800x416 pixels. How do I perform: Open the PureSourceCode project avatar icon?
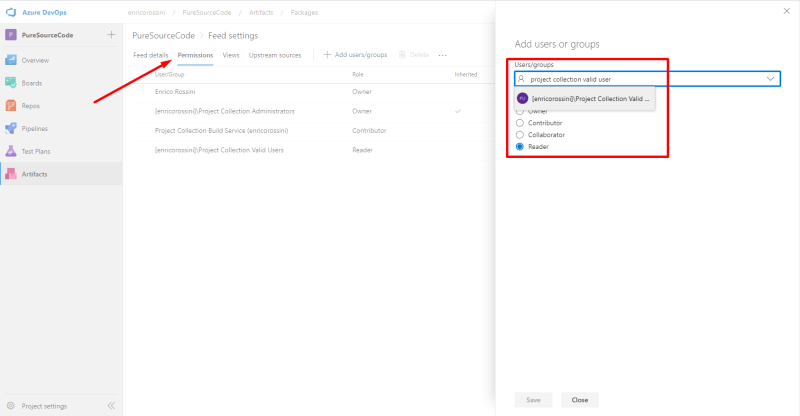click(x=11, y=35)
